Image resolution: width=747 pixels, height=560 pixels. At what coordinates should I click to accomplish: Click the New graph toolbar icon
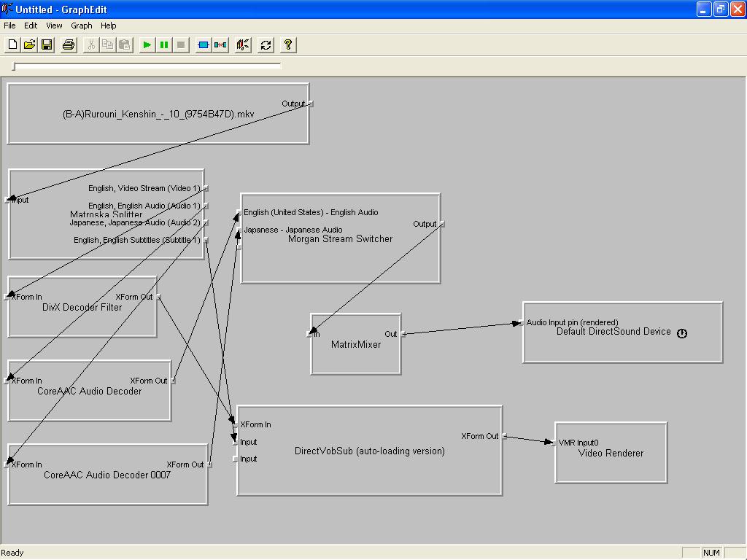pyautogui.click(x=12, y=44)
